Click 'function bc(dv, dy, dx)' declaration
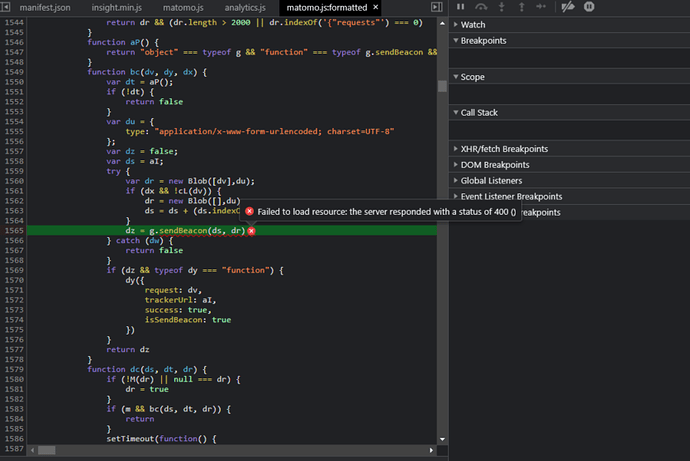Viewport: 690px width, 461px height. pos(147,72)
